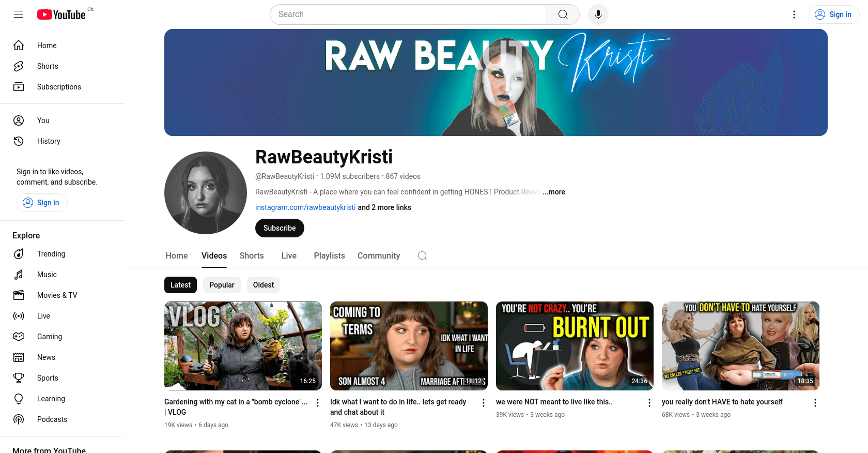868x453 pixels.
Task: Click into the Search input field
Action: (408, 14)
